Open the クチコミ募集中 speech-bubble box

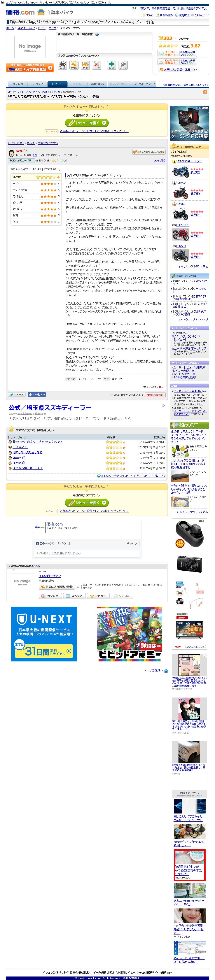coord(177,53)
